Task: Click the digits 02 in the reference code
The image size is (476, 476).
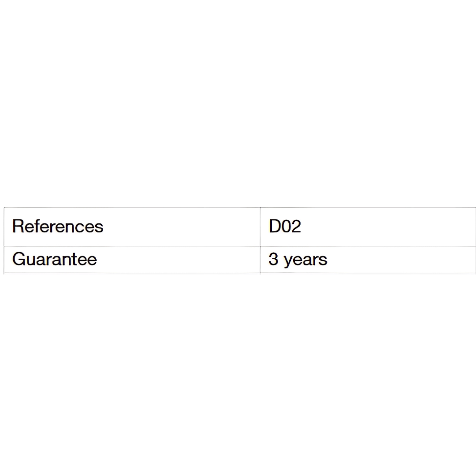Action: [291, 227]
